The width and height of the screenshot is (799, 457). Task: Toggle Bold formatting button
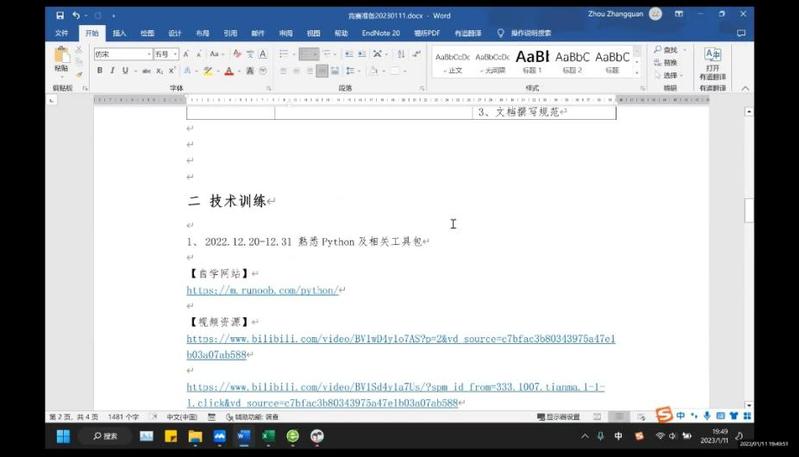[99, 71]
